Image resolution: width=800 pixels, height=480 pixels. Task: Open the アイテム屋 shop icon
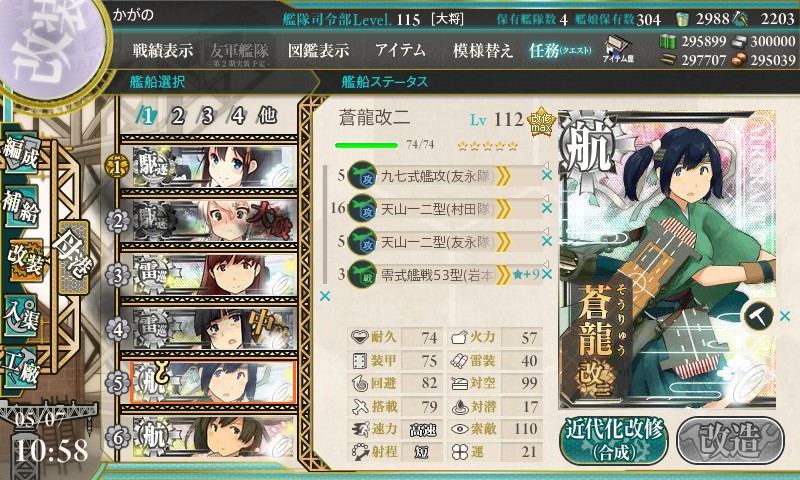coord(618,50)
